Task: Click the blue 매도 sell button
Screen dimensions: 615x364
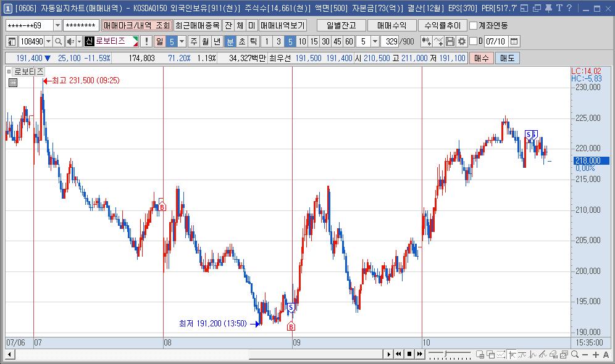Action: pos(507,58)
